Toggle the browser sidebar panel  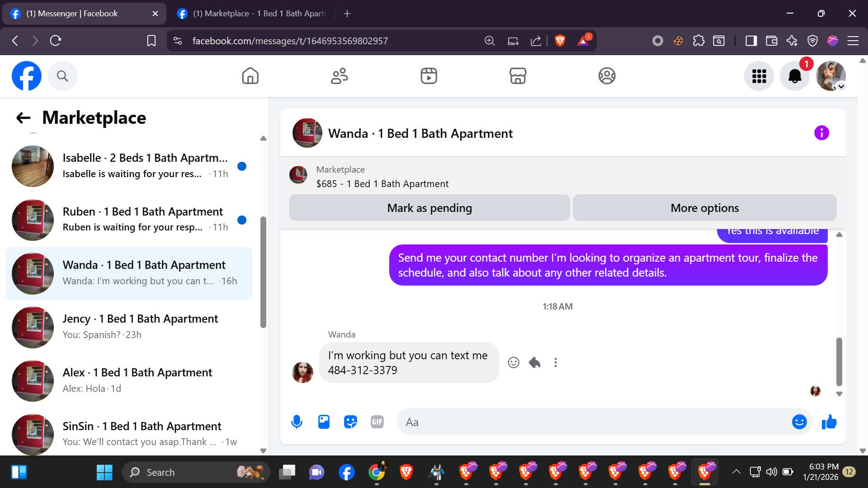[751, 41]
